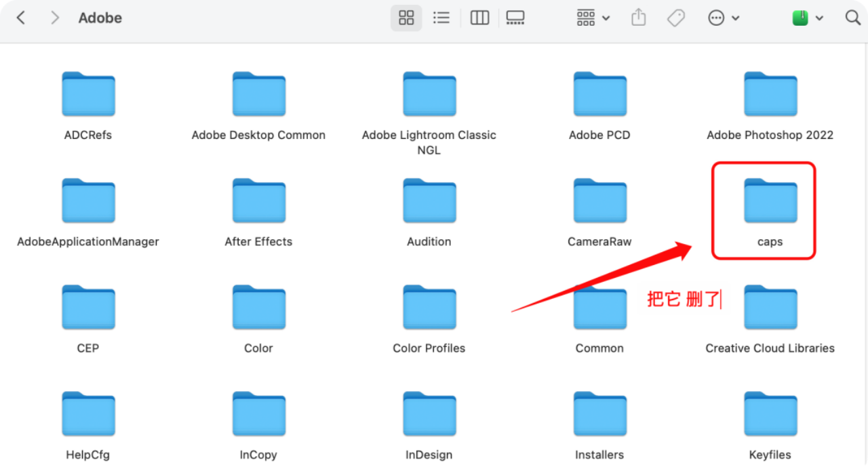Image resolution: width=868 pixels, height=473 pixels.
Task: Select the Creative Cloud Libraries folder icon
Action: pyautogui.click(x=770, y=307)
